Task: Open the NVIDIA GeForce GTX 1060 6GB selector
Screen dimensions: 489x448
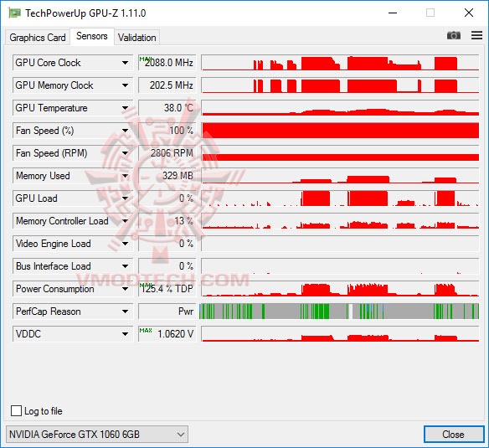Action: [97, 435]
